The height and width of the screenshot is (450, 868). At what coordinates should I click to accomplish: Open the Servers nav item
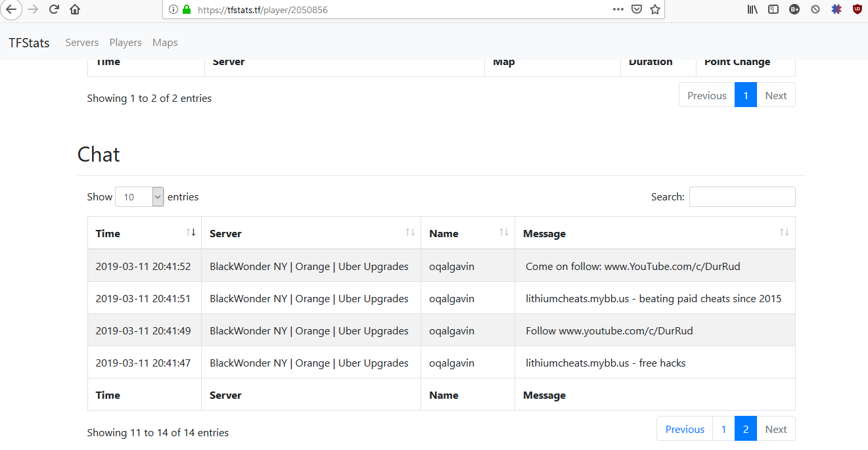pyautogui.click(x=82, y=43)
